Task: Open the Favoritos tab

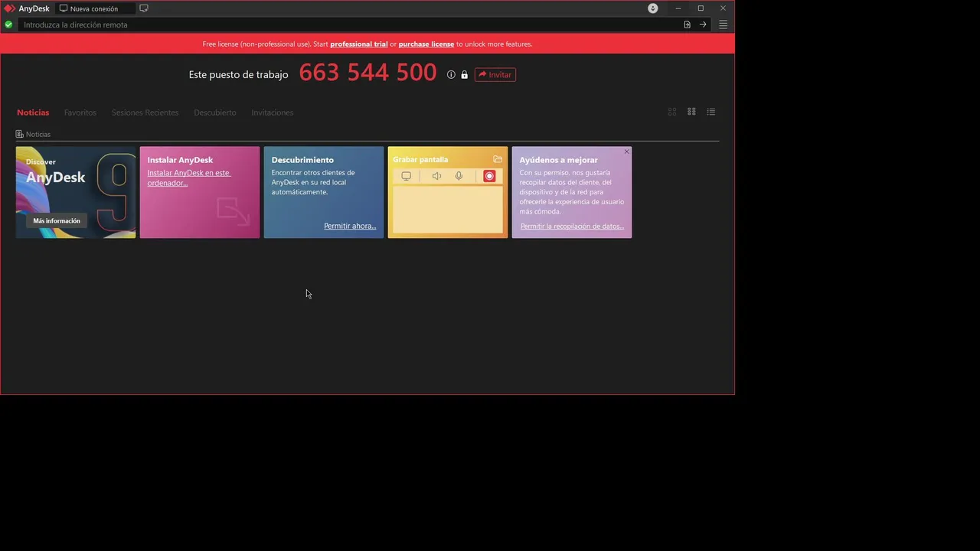Action: 80,112
